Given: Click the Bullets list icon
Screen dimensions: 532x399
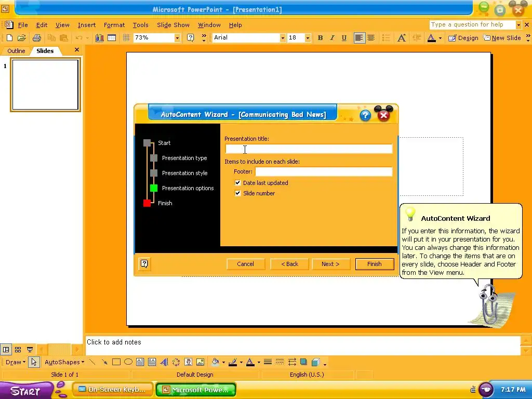Looking at the screenshot, I should [386, 37].
